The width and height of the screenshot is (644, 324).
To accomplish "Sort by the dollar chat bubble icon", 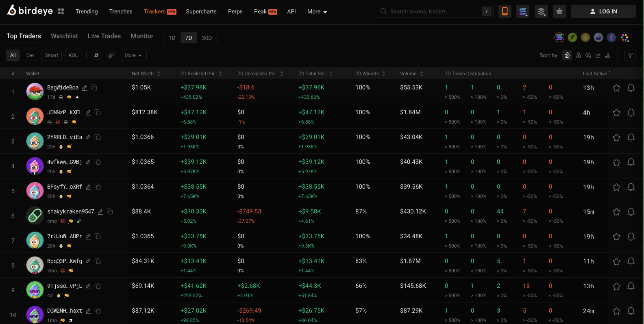I will [x=588, y=55].
